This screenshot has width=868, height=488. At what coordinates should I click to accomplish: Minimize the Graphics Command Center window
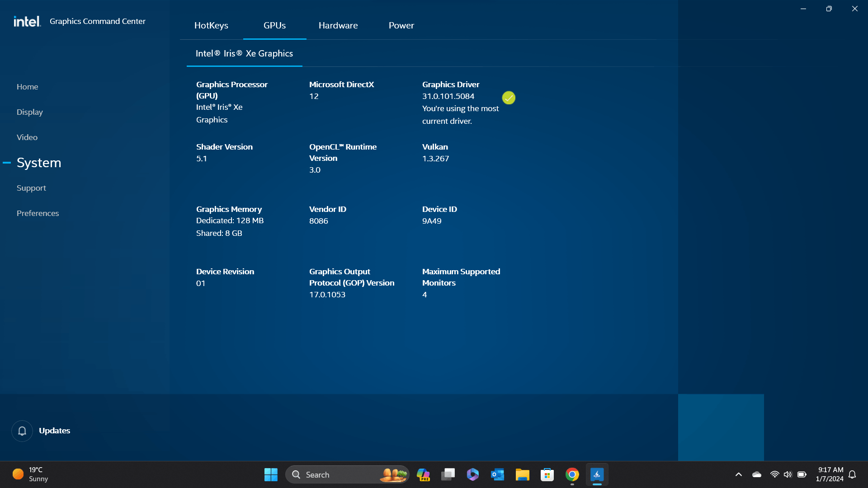tap(803, 9)
